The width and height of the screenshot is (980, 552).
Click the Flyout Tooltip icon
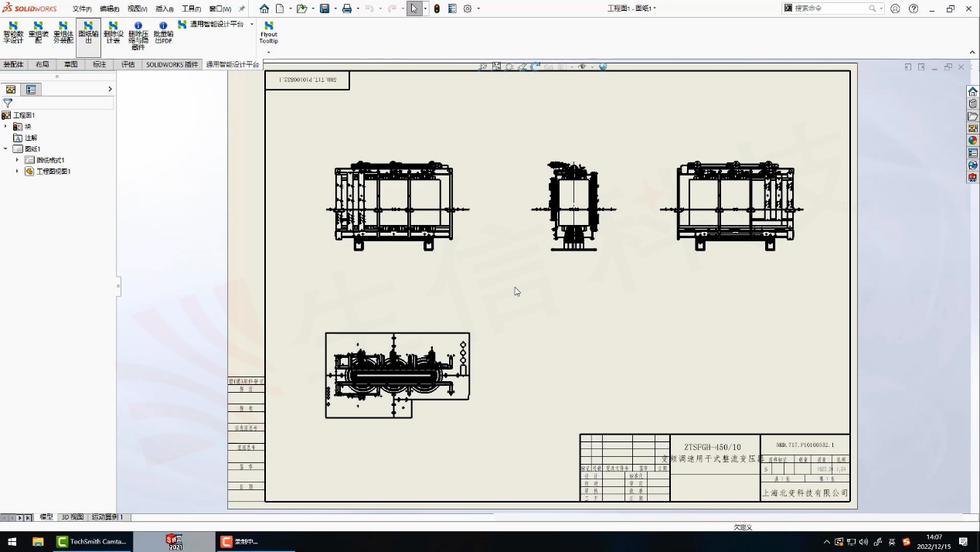[268, 32]
